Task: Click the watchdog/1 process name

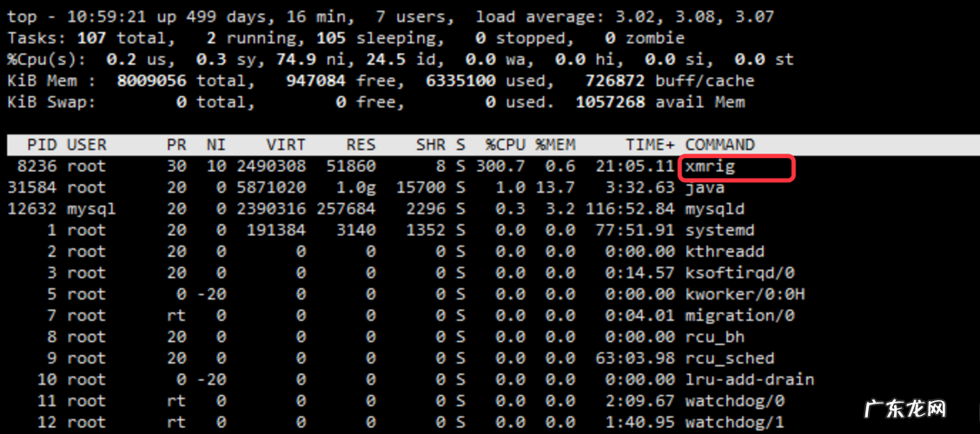Action: [x=735, y=423]
